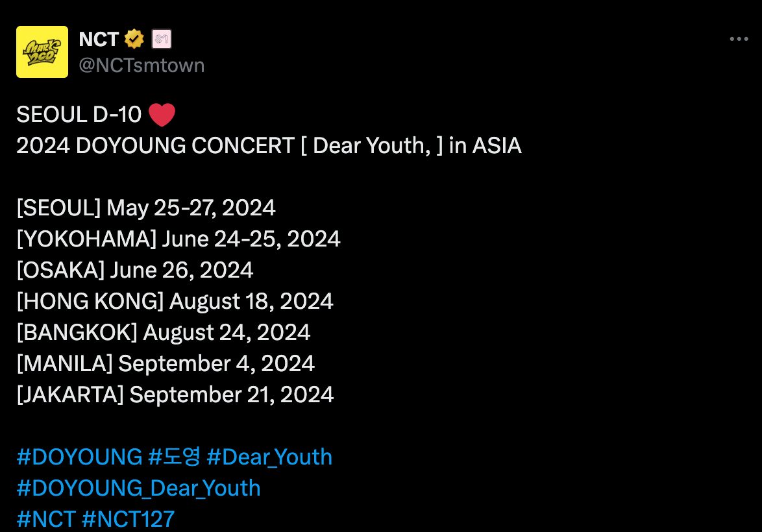Click the OSAKA June 26 line
762x532 pixels.
(x=135, y=270)
